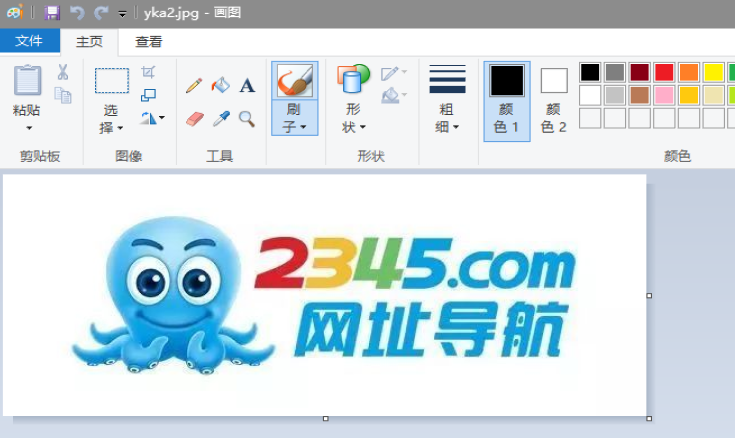Select the Pencil tool
This screenshot has width=735, height=438.
pyautogui.click(x=194, y=86)
